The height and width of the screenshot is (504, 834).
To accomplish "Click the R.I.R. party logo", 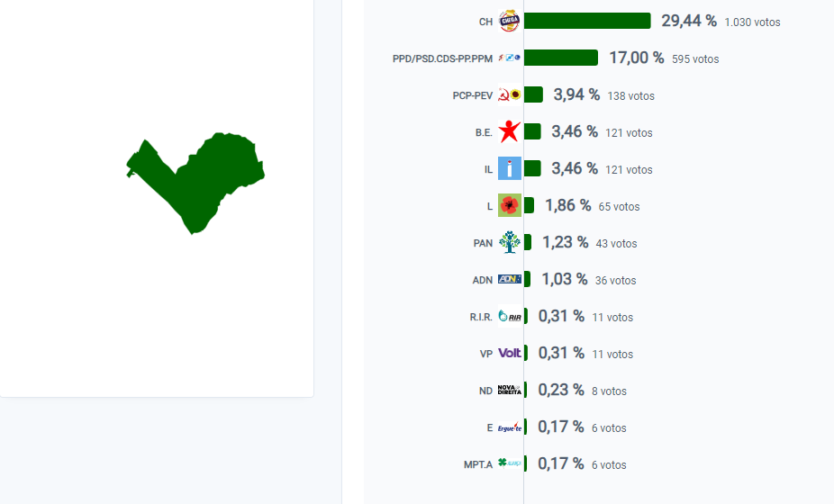I will (509, 316).
